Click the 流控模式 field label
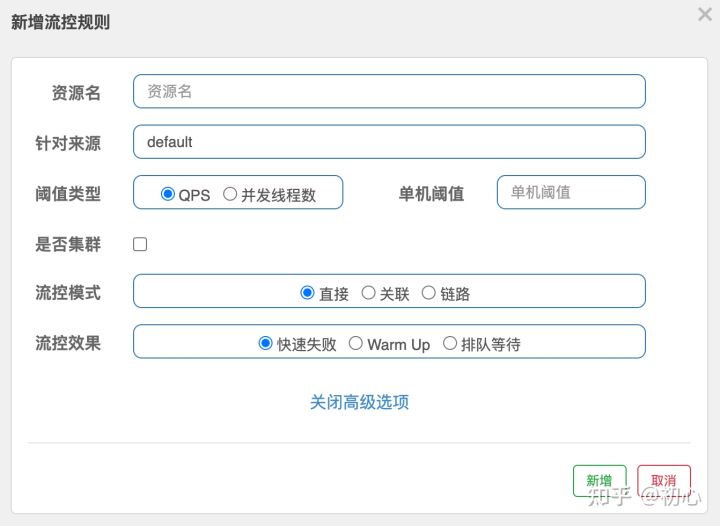This screenshot has height=526, width=720. click(68, 292)
